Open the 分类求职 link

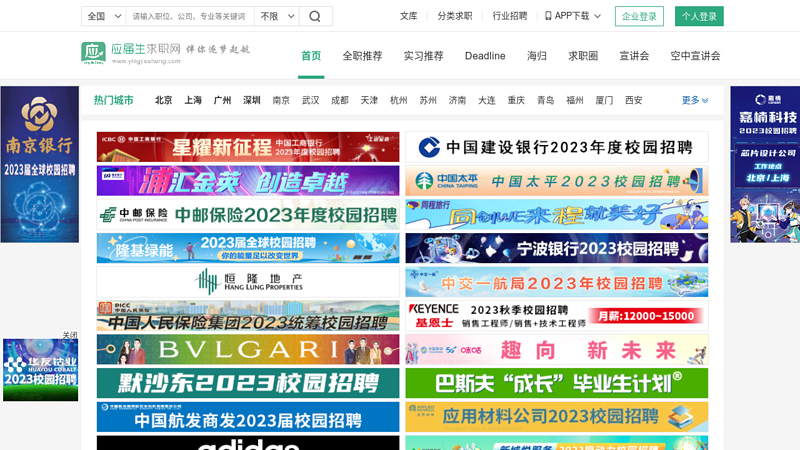coord(455,16)
